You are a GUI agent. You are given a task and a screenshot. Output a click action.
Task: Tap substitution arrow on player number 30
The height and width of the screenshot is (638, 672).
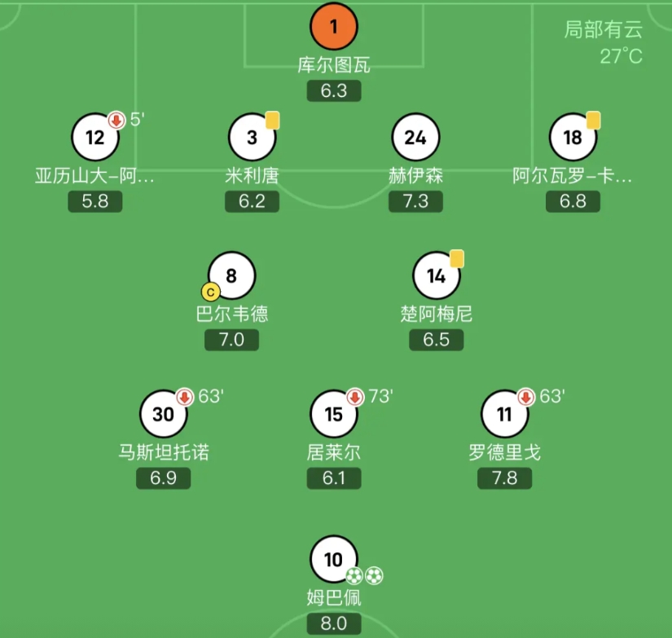[x=185, y=397]
